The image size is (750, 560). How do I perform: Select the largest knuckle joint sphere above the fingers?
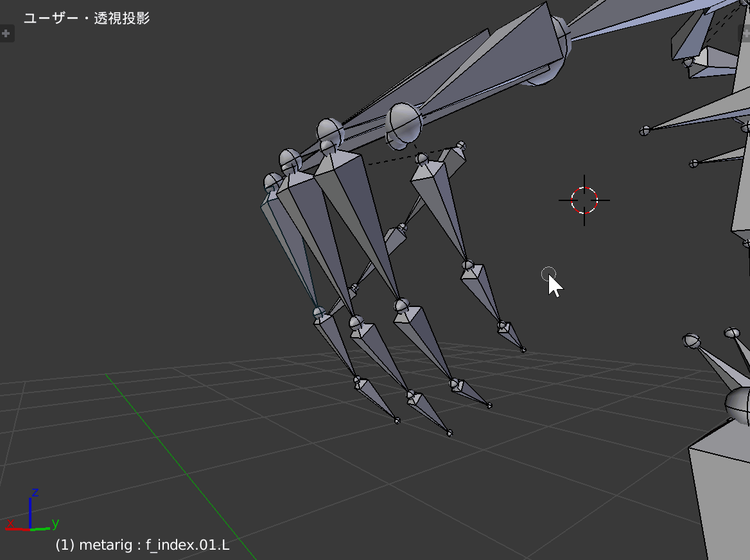point(405,121)
